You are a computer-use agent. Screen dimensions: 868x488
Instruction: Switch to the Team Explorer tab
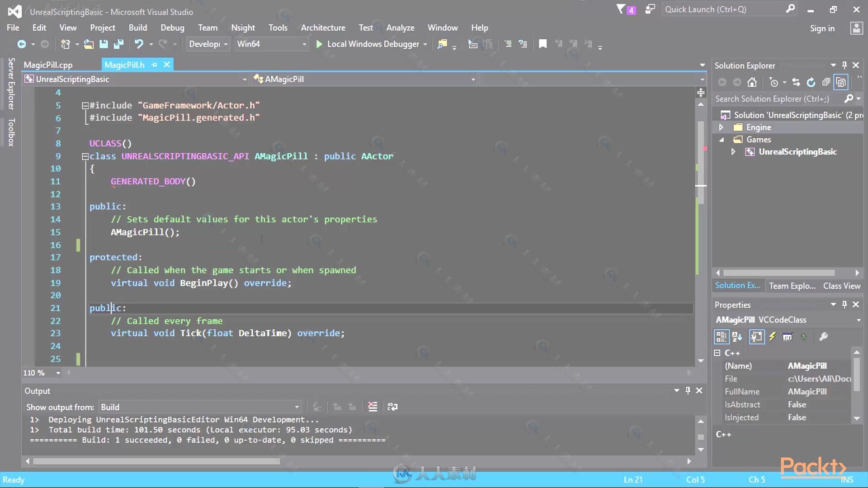click(792, 286)
